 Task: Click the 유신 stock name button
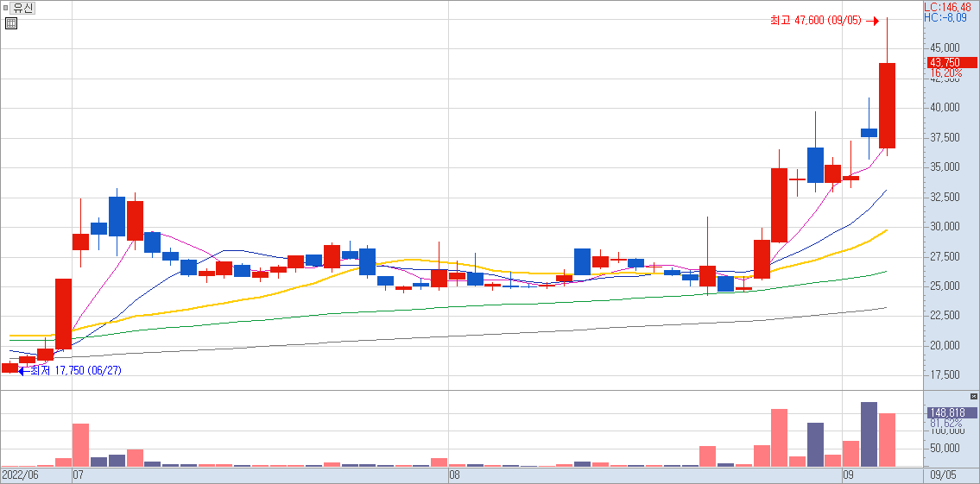pyautogui.click(x=24, y=9)
